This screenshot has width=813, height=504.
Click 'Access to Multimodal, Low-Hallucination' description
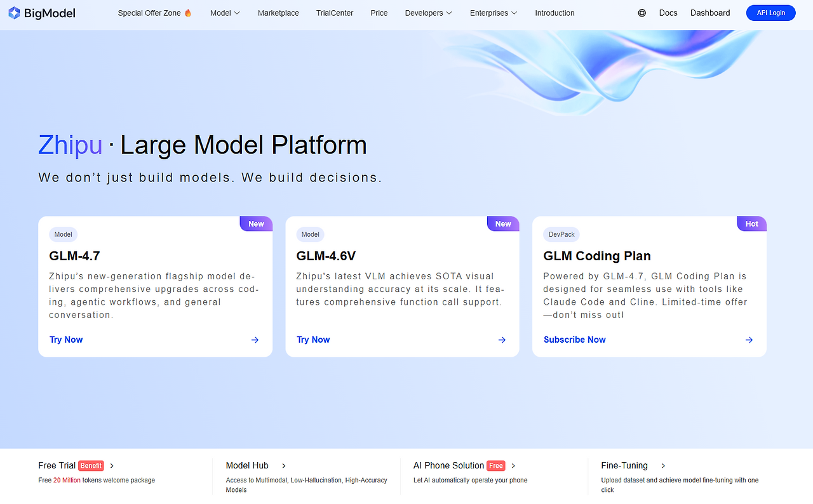(x=306, y=485)
